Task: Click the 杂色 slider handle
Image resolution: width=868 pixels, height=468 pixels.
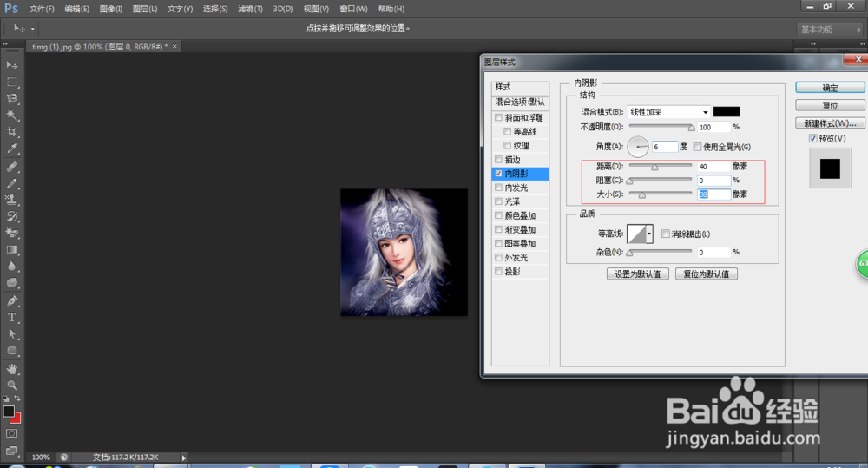Action: pos(629,253)
